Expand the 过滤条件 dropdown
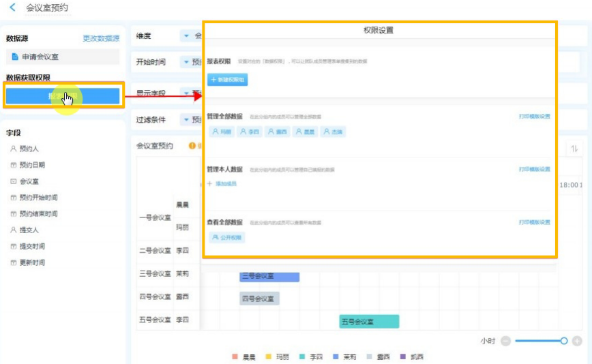 pos(186,120)
